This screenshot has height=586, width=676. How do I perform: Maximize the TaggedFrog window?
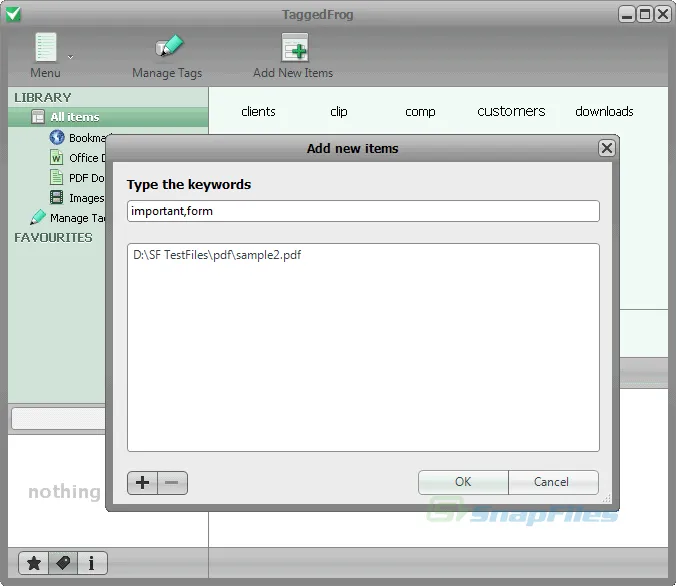coord(645,14)
